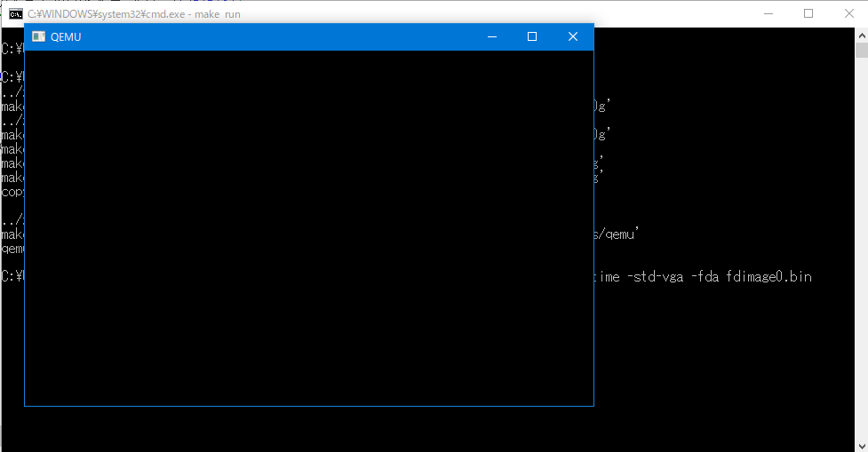Screen dimensions: 868x452
Task: Click 'fdimage0.bin' text in cmd output
Action: pyautogui.click(x=768, y=277)
